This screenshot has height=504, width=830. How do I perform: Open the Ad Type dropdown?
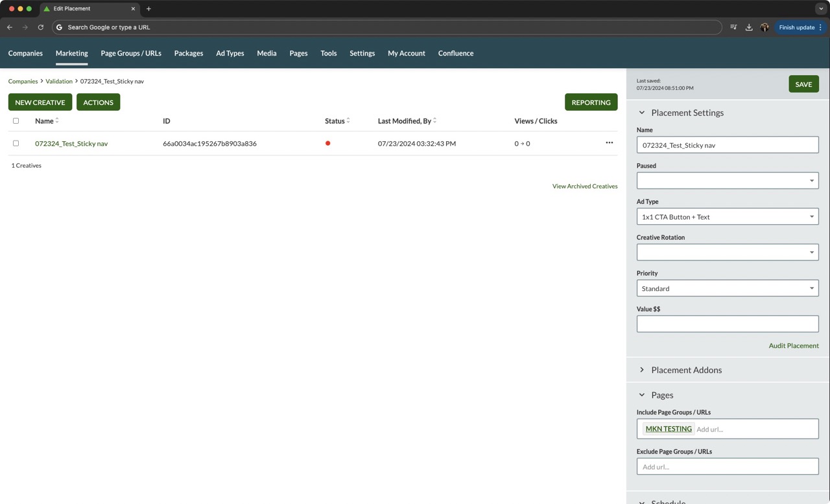pos(728,216)
